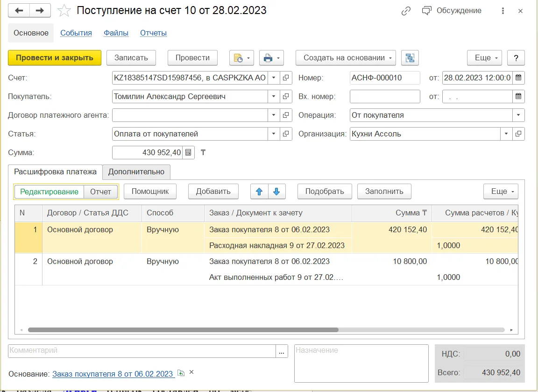Viewport: 538px width, 392px height.
Task: Click into the Комментарий field
Action: [x=142, y=351]
